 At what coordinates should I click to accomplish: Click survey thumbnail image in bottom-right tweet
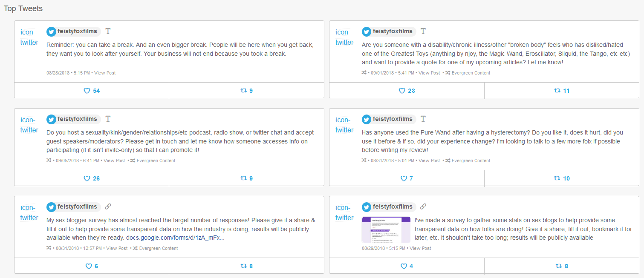(x=386, y=229)
